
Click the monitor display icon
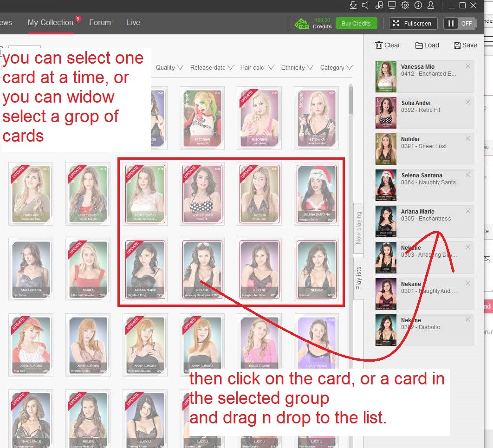(x=392, y=5)
